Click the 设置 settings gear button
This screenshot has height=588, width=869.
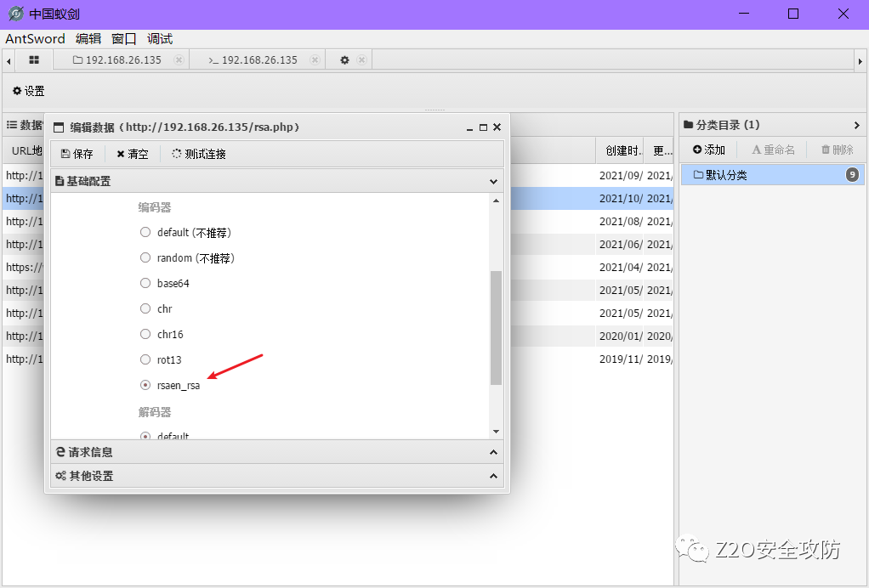point(29,91)
